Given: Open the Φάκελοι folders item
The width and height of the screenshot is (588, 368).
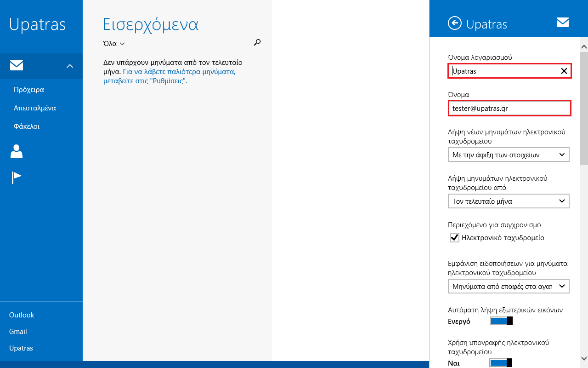Looking at the screenshot, I should 27,126.
